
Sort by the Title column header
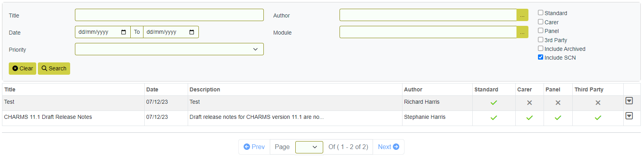click(10, 89)
